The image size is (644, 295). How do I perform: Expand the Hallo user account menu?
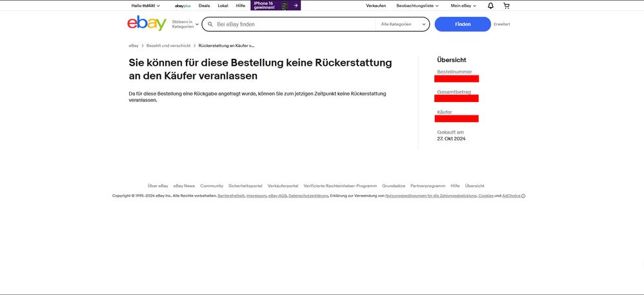(x=146, y=6)
